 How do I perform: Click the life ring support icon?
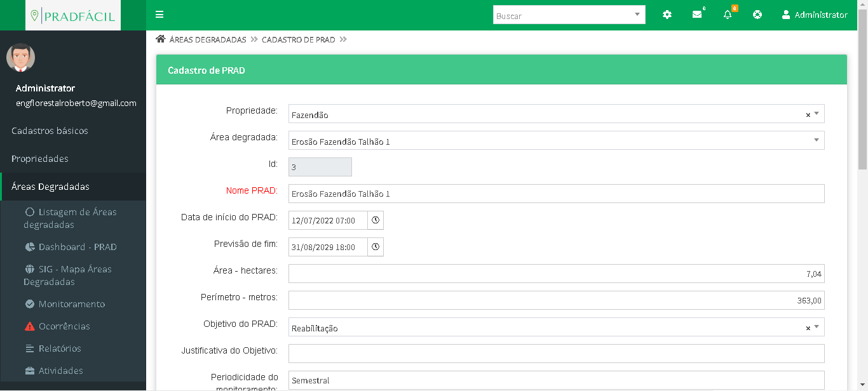click(757, 15)
